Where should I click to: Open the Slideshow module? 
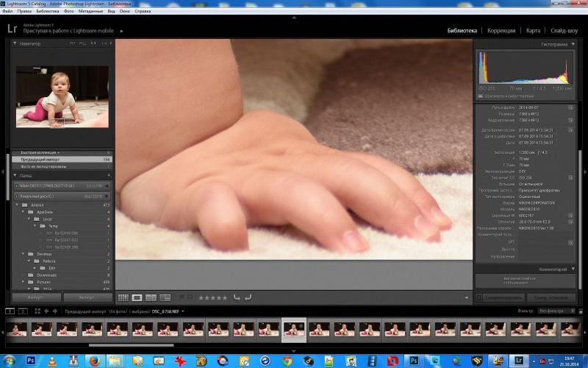point(564,31)
